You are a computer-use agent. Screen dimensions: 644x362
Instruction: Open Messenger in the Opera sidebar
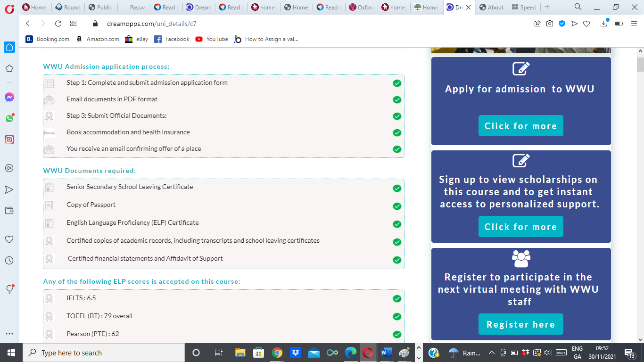[9, 97]
